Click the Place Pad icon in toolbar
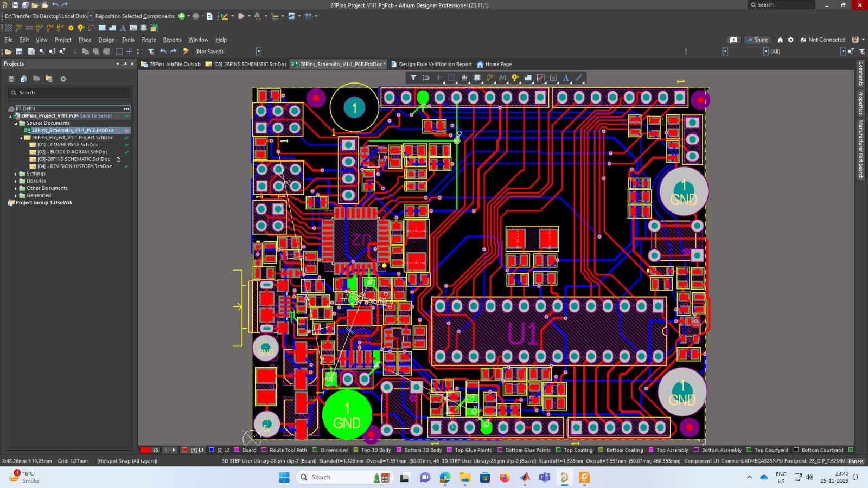 71,28
